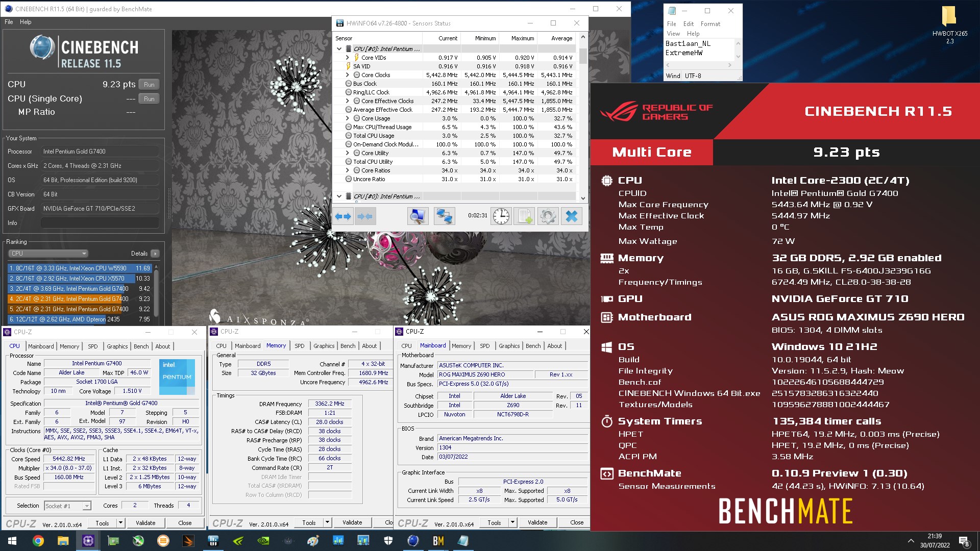This screenshot has height=551, width=980.
Task: Open HWiNFO networked computers icon
Action: tap(444, 216)
